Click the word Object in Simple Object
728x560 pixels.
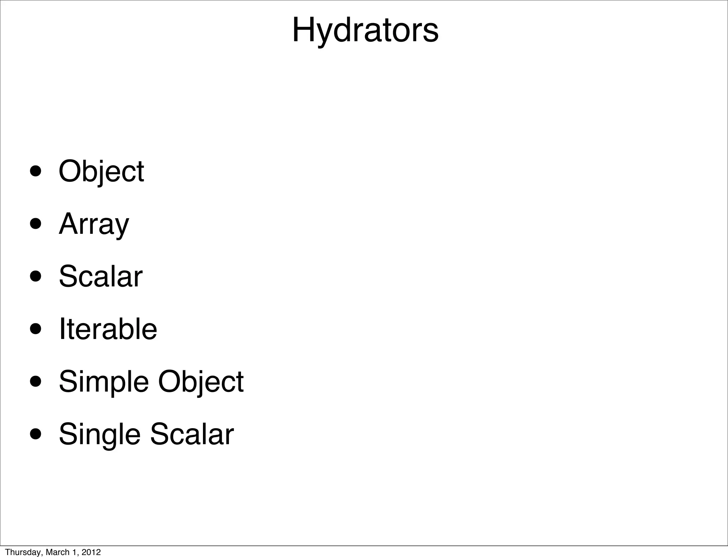click(201, 383)
